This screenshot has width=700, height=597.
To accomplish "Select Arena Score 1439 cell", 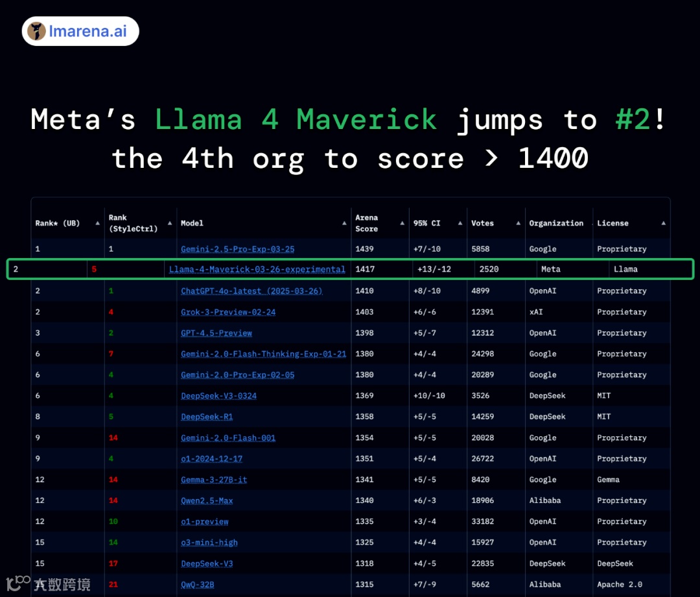I will tap(364, 249).
